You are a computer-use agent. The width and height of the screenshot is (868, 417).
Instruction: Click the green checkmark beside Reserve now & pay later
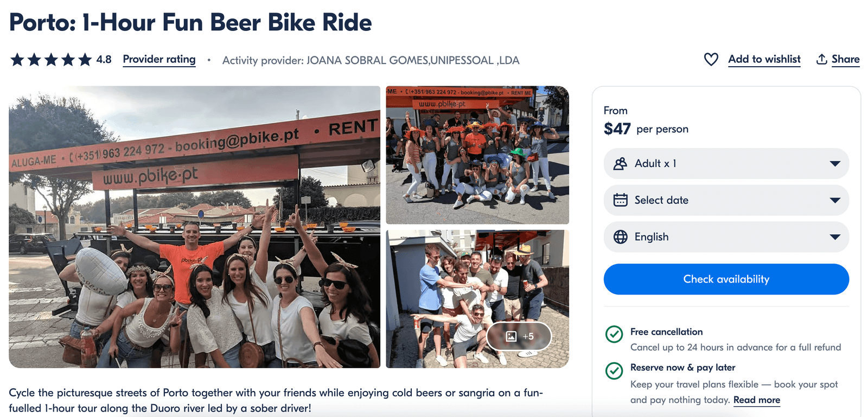click(614, 371)
